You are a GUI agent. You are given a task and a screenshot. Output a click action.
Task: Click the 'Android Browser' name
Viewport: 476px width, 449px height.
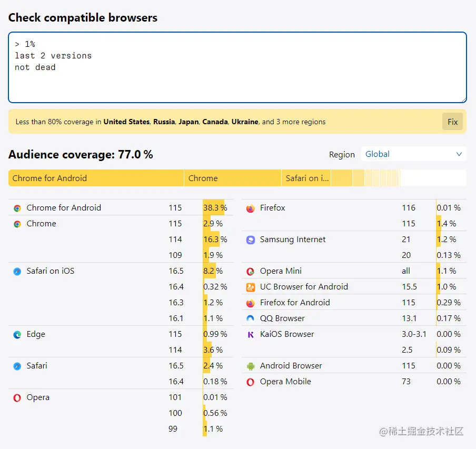[x=291, y=366]
